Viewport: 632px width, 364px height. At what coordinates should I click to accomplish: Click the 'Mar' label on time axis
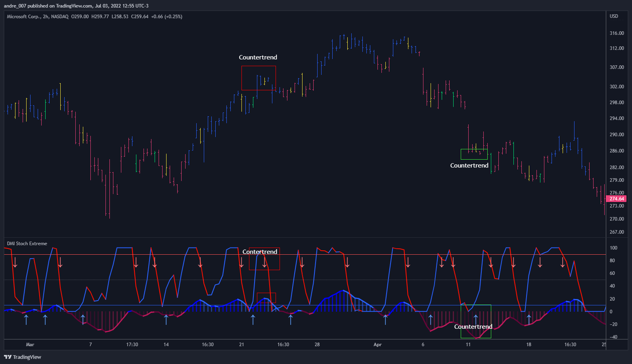30,345
